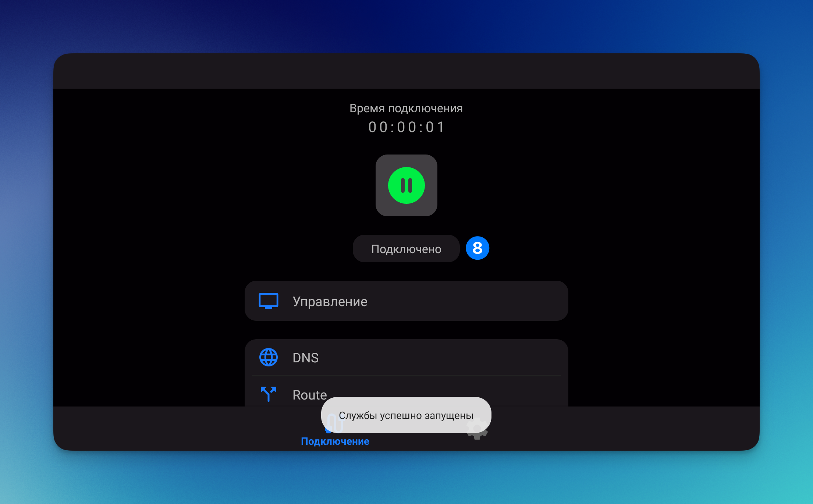Dismiss the 'Службы успешно запущены' toast

coord(406,415)
